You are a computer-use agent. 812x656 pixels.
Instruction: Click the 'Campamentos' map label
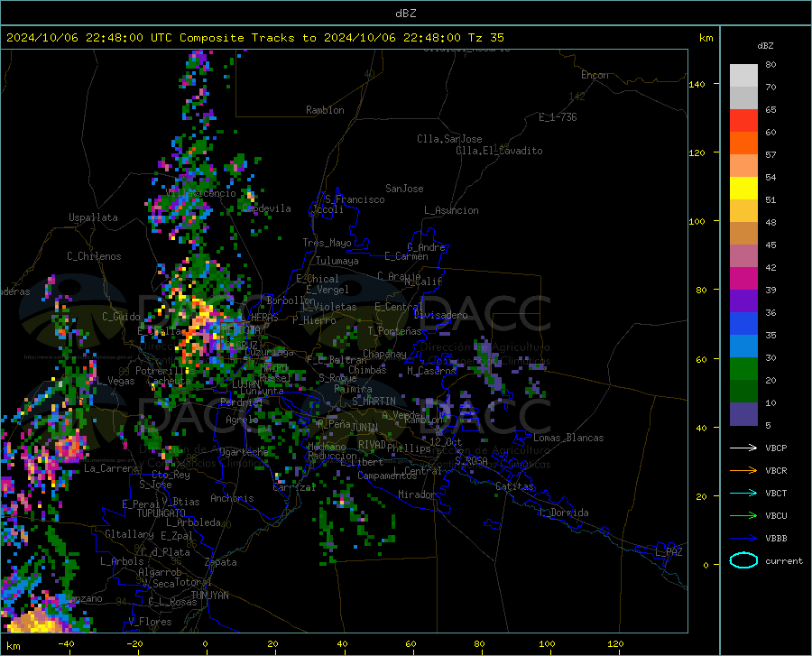tap(387, 476)
